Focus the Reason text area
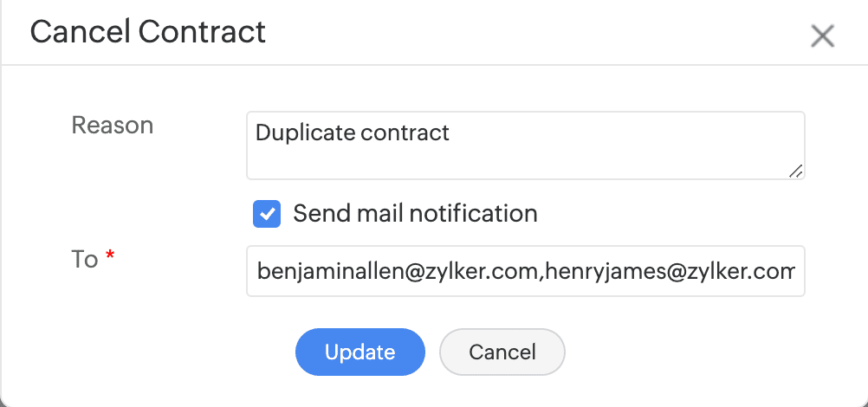868x407 pixels. click(x=525, y=145)
